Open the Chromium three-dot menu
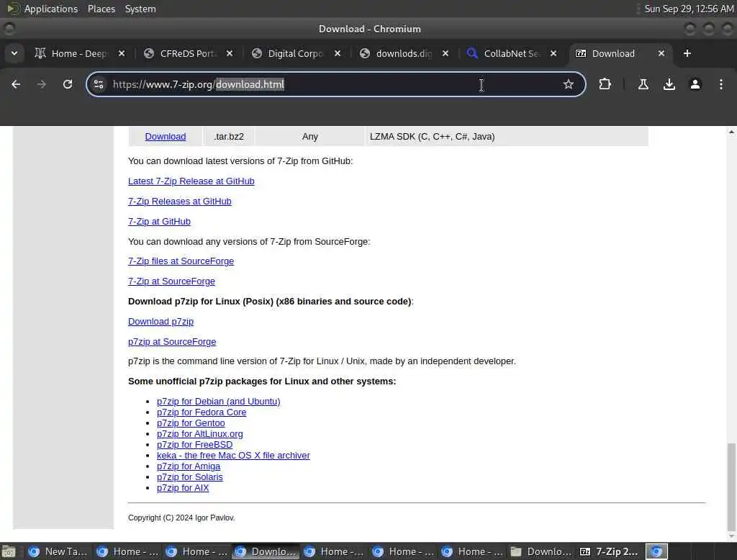 coord(720,84)
